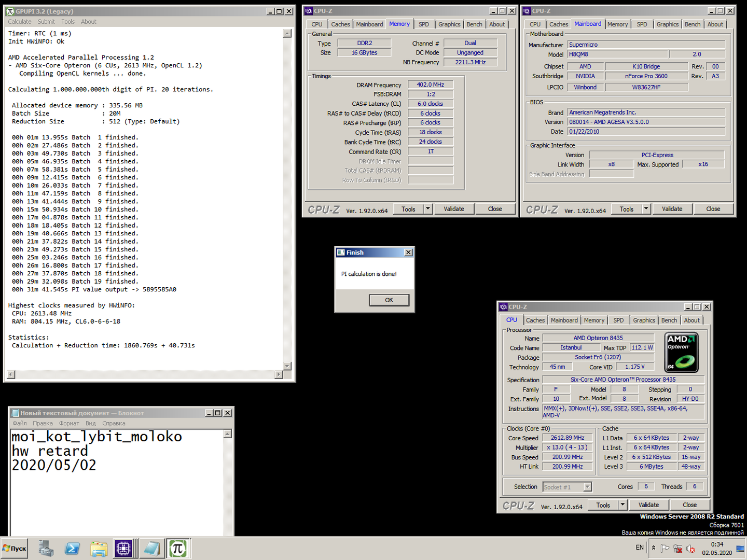Image resolution: width=747 pixels, height=560 pixels.
Task: Click the Multiplier x 13.0 value
Action: (x=568, y=447)
